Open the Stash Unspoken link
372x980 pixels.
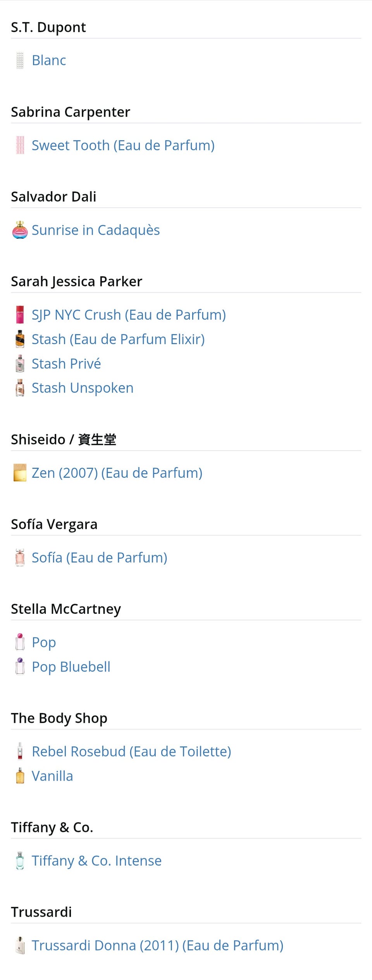(83, 388)
